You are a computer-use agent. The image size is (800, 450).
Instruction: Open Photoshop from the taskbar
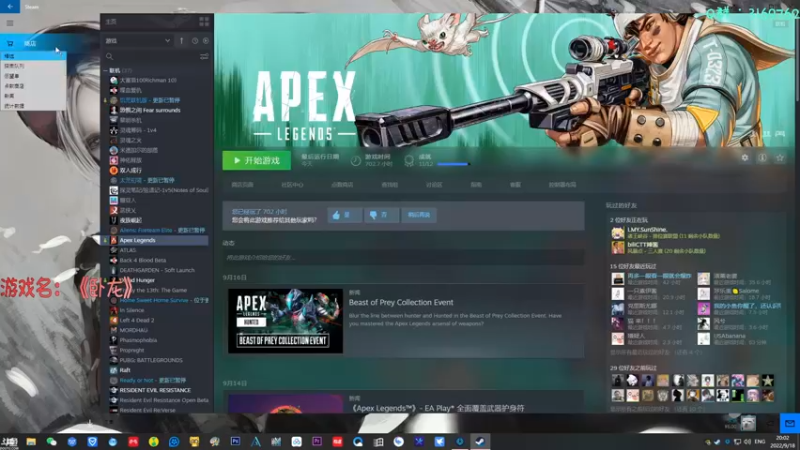coord(235,441)
